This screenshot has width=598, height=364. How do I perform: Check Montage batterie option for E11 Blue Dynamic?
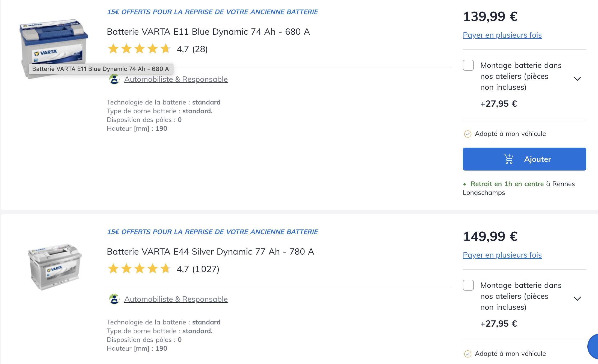pos(468,65)
